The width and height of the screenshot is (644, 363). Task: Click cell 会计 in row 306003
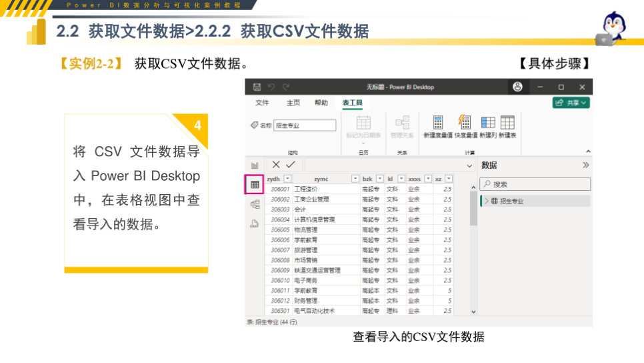[x=300, y=210]
